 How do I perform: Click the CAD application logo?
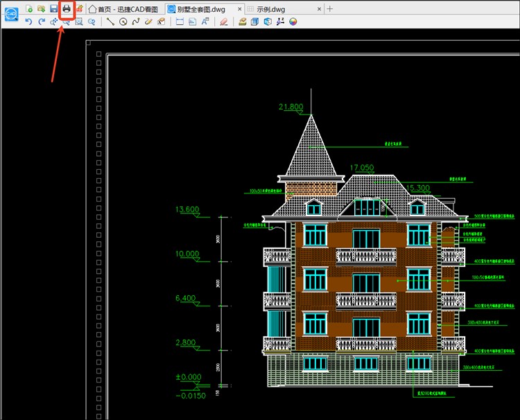pyautogui.click(x=10, y=15)
